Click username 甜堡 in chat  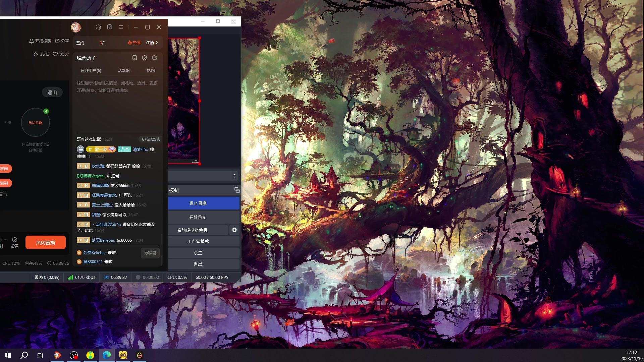[96, 215]
